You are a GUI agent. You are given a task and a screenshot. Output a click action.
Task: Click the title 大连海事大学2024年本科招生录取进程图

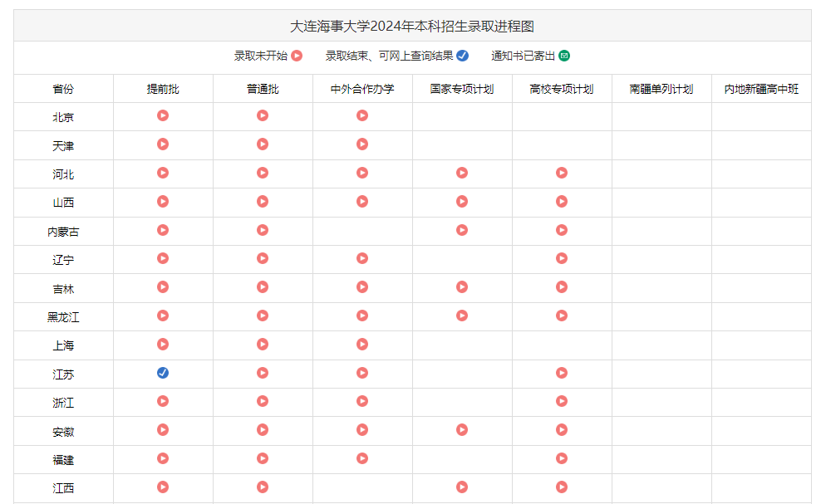point(412,27)
